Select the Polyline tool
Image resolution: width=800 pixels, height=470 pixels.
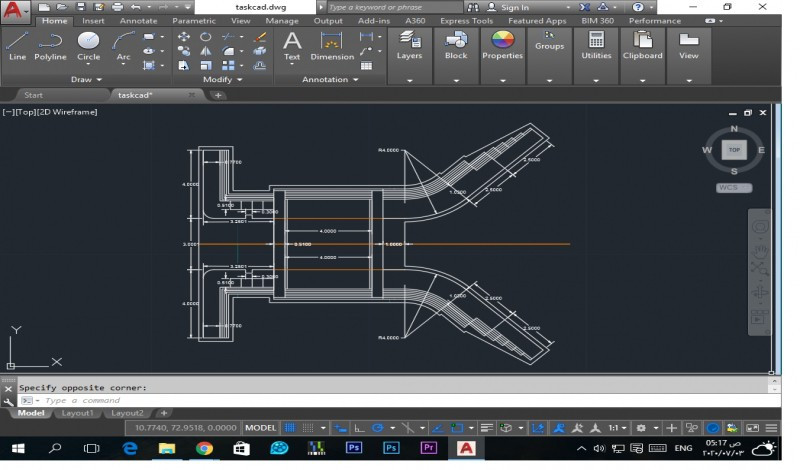click(51, 44)
